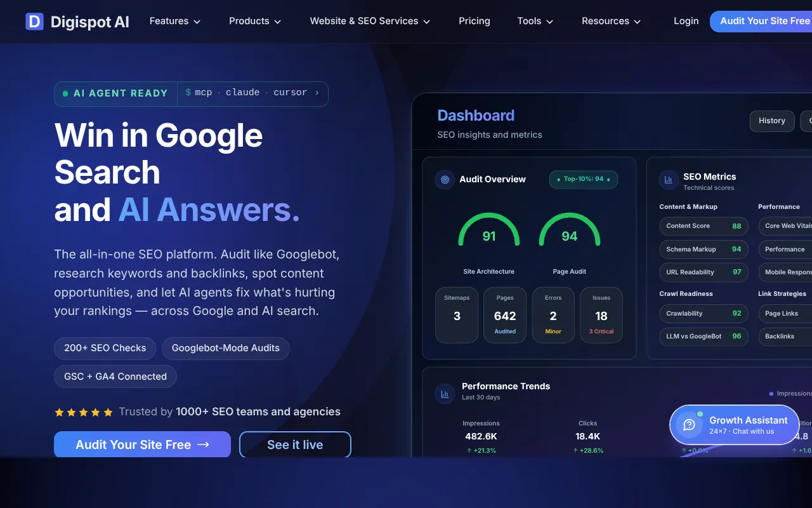The image size is (812, 508).
Task: Click the Login link
Action: 686,21
